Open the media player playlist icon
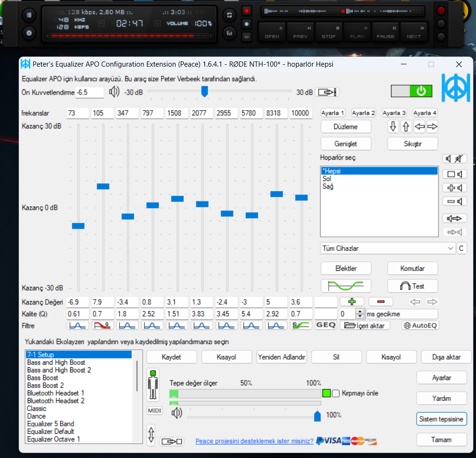The image size is (476, 458). tap(29, 15)
